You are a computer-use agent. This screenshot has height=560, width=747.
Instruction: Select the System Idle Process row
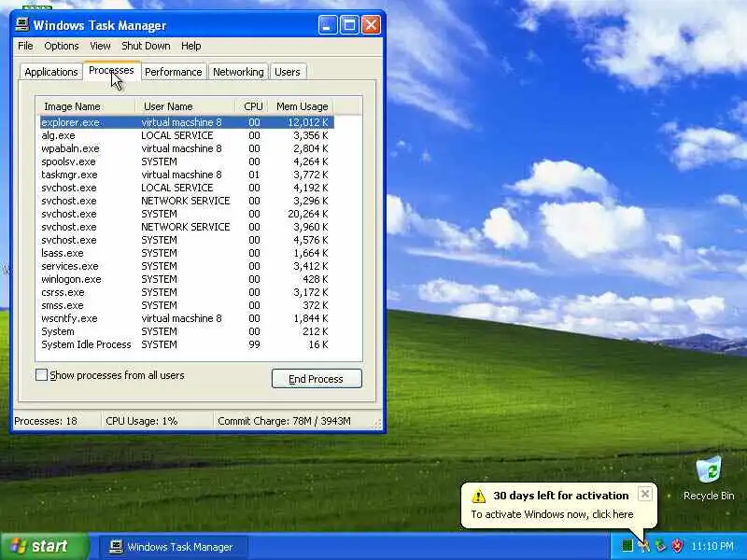pyautogui.click(x=187, y=344)
